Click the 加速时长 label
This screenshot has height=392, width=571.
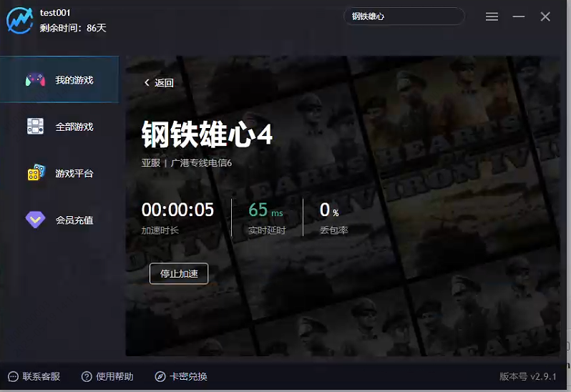160,230
